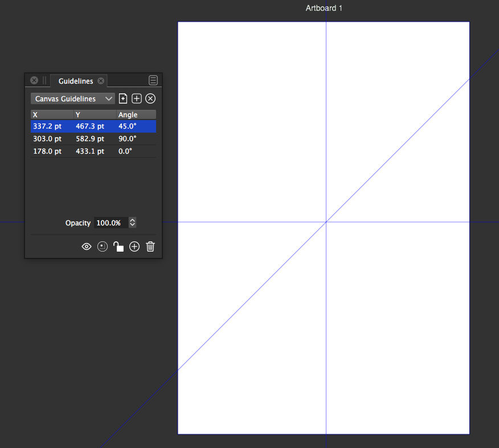This screenshot has width=499, height=448.
Task: Click the Opacity value field
Action: 109,223
